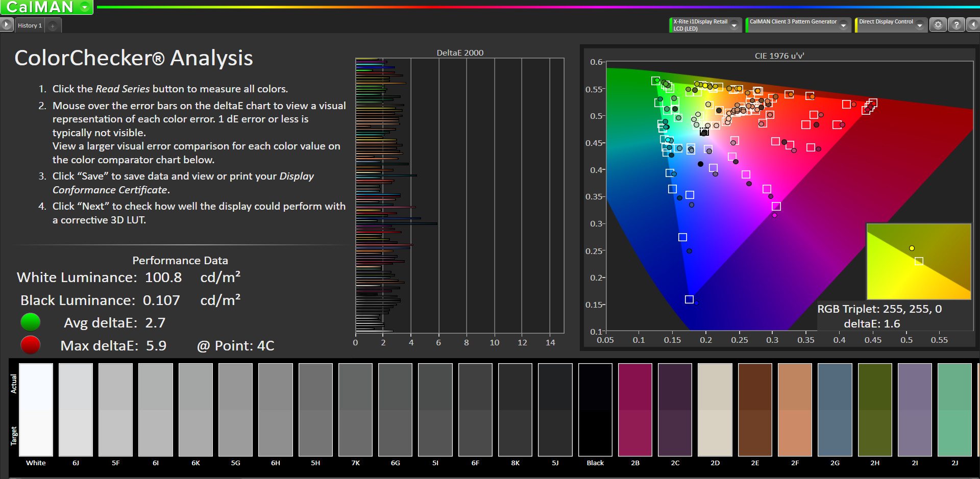This screenshot has width=980, height=479.
Task: Select the 2J green color swatch
Action: pos(954,410)
